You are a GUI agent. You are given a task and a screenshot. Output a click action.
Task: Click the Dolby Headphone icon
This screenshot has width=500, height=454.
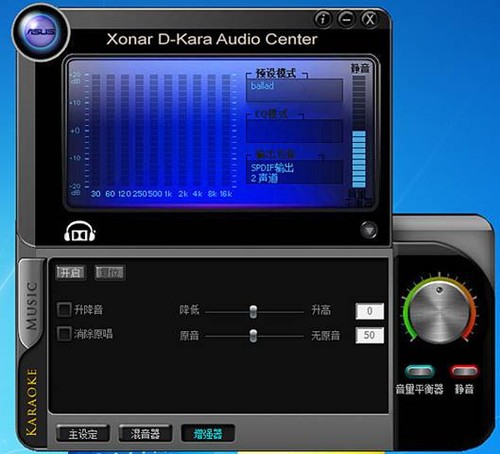click(80, 231)
